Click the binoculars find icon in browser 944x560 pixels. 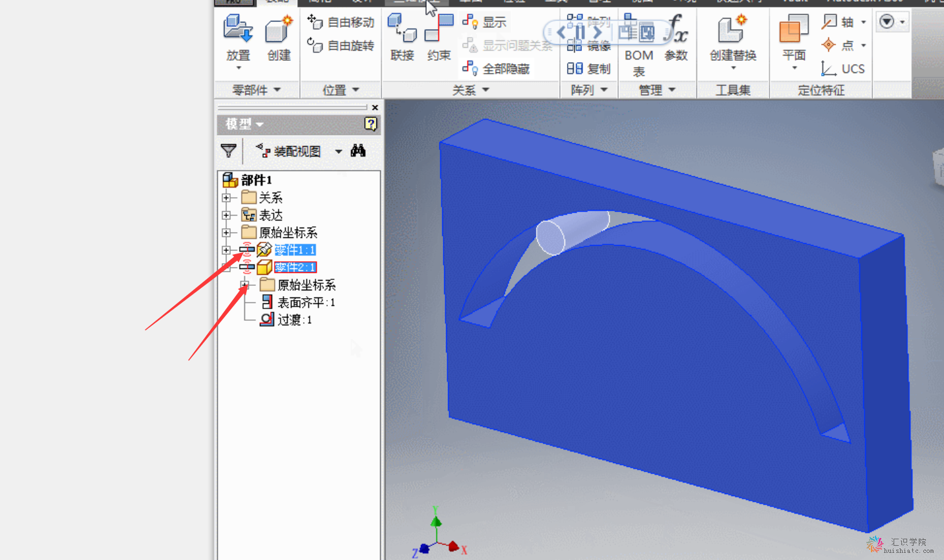tap(358, 151)
